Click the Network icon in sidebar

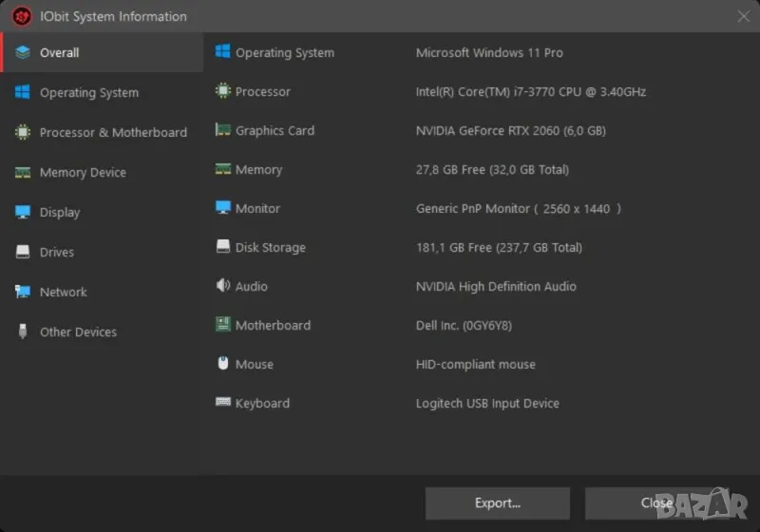pyautogui.click(x=23, y=293)
